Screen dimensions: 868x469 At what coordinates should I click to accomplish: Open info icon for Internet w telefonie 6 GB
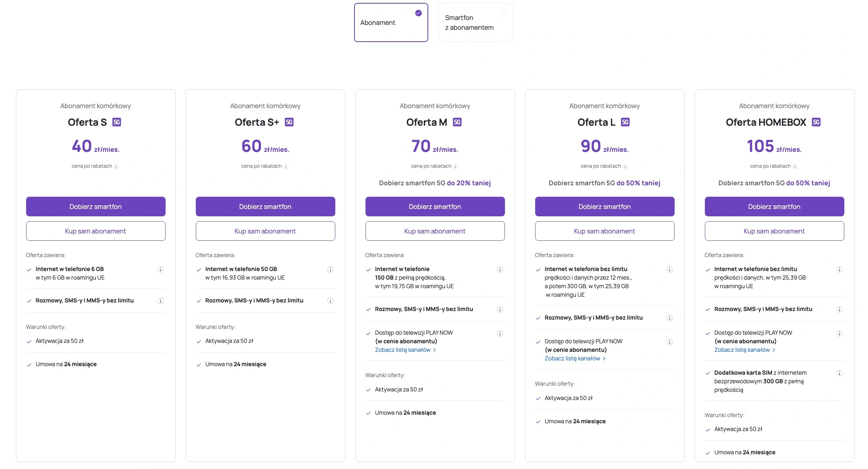coord(161,269)
